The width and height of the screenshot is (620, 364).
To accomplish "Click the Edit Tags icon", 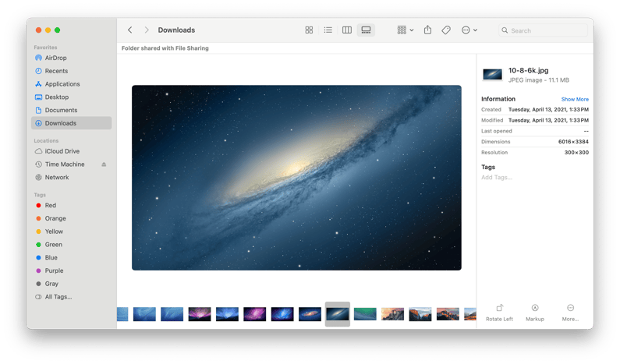I will click(x=446, y=30).
